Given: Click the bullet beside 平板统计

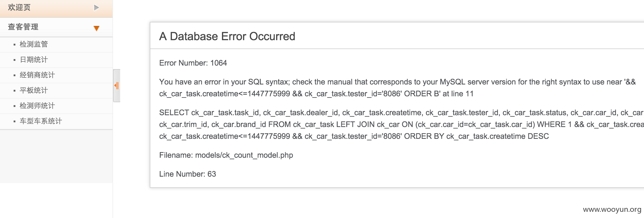Looking at the screenshot, I should coord(15,91).
